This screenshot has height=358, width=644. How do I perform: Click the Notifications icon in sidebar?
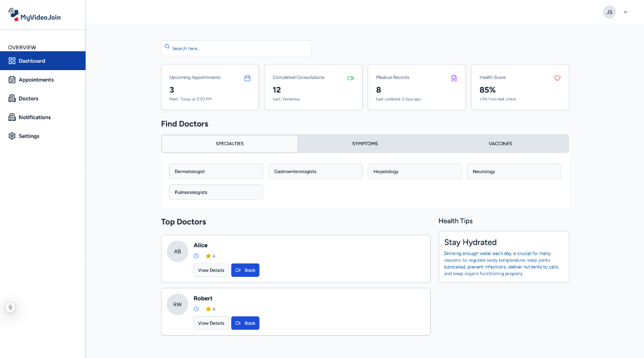12,117
